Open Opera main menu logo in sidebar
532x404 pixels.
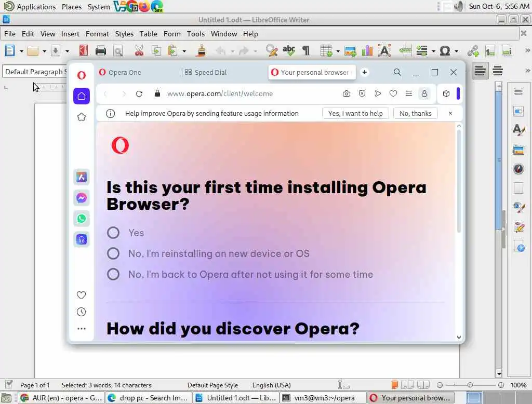pyautogui.click(x=82, y=75)
